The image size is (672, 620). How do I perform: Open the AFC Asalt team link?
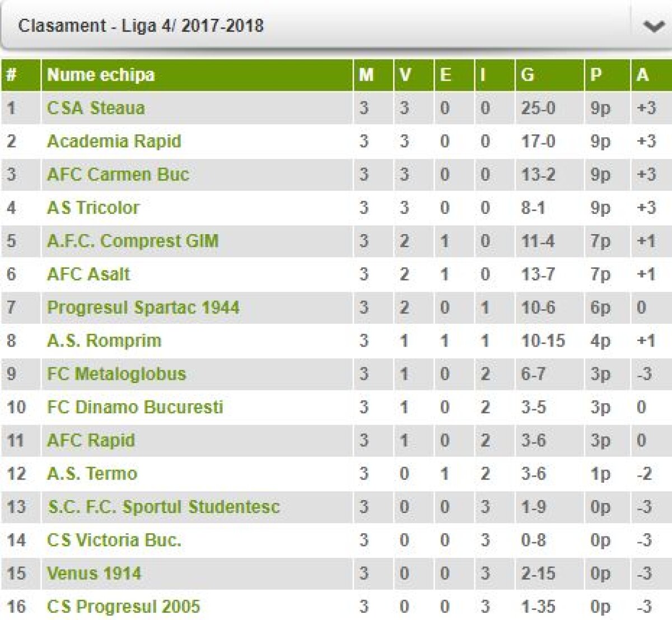[x=88, y=274]
